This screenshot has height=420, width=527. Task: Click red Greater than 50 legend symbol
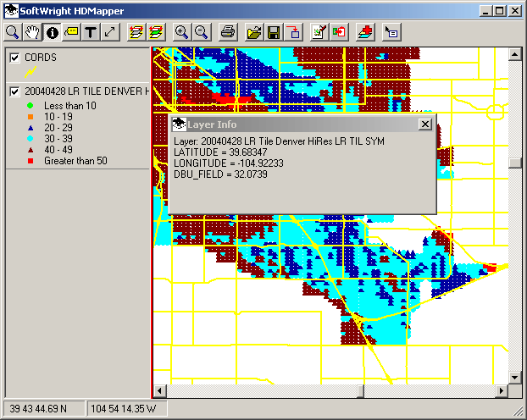[x=31, y=161]
